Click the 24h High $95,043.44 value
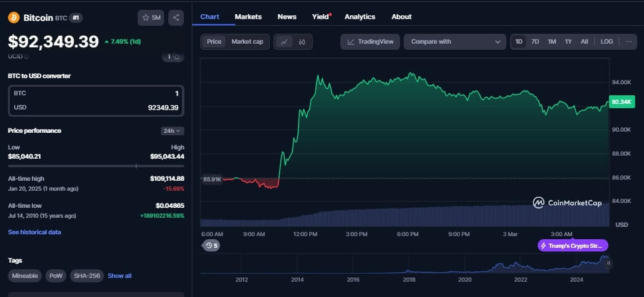 167,156
